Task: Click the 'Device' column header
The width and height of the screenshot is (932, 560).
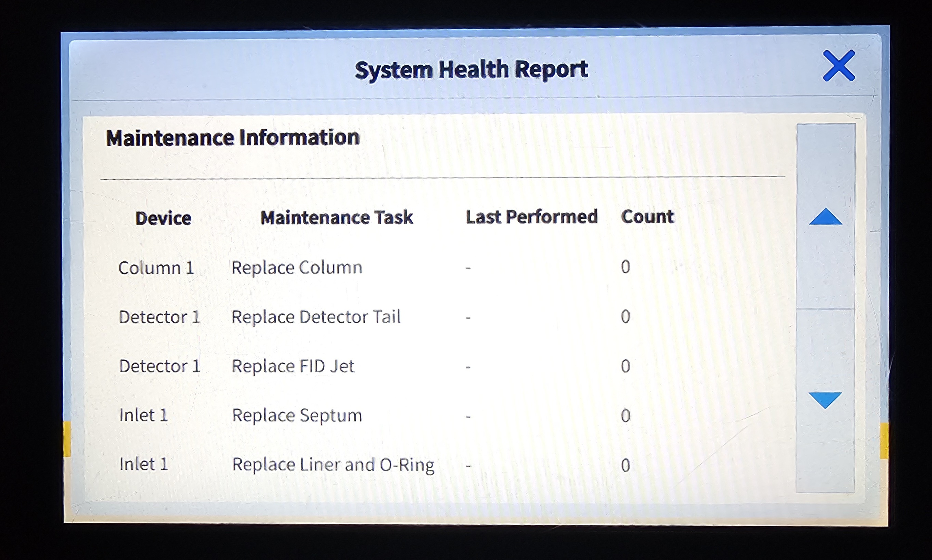Action: coord(164,218)
